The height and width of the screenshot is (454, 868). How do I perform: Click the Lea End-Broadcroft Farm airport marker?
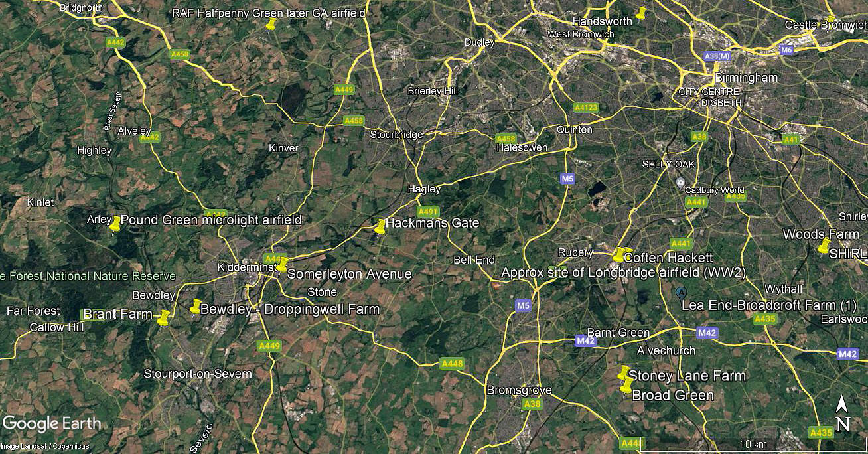[681, 292]
